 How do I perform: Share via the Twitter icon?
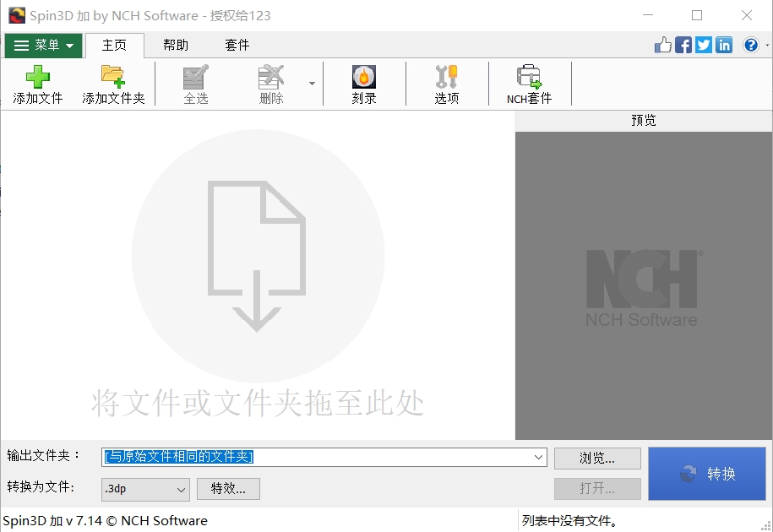pos(704,46)
